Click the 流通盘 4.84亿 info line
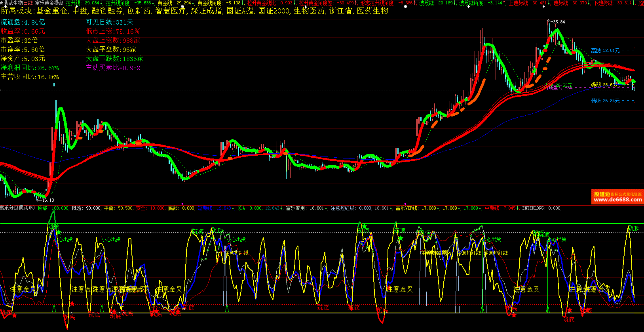The image size is (644, 332). tap(23, 22)
